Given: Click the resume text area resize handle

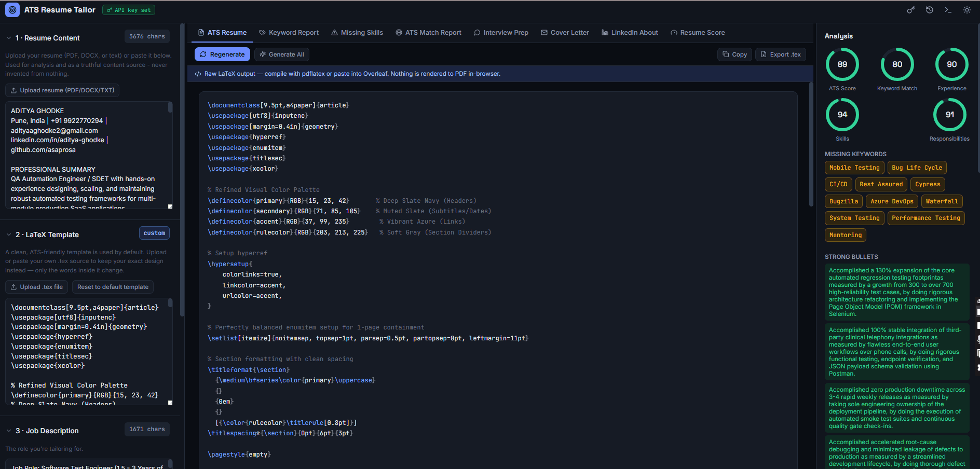Looking at the screenshot, I should [x=170, y=206].
